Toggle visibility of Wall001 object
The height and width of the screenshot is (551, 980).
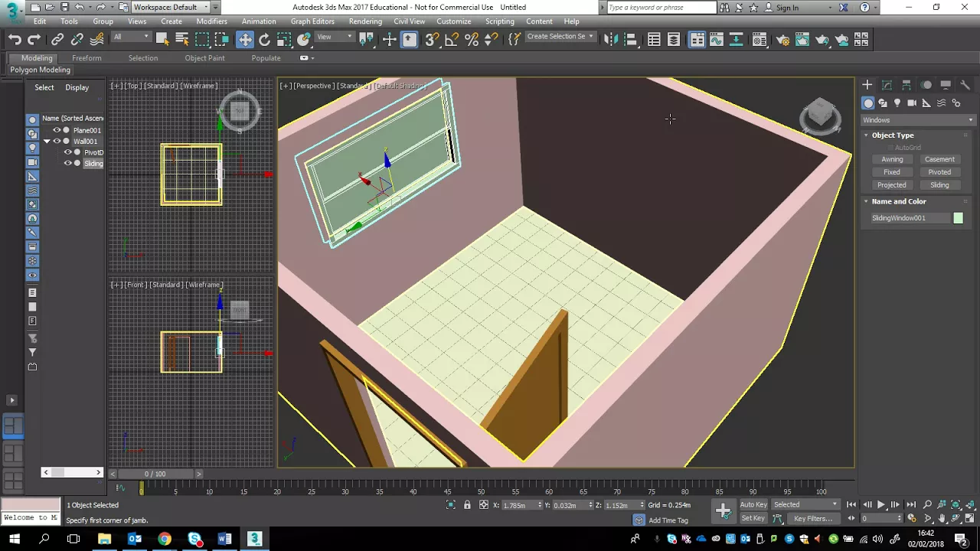click(x=57, y=142)
